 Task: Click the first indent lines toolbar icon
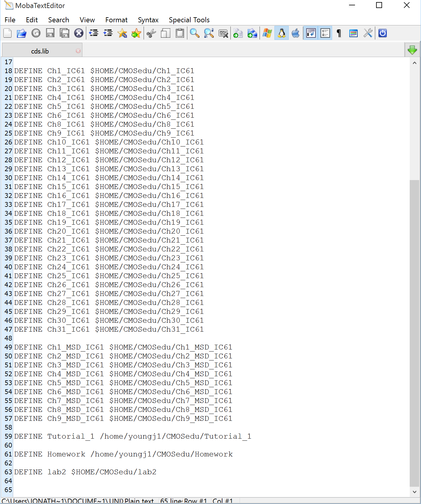[94, 33]
